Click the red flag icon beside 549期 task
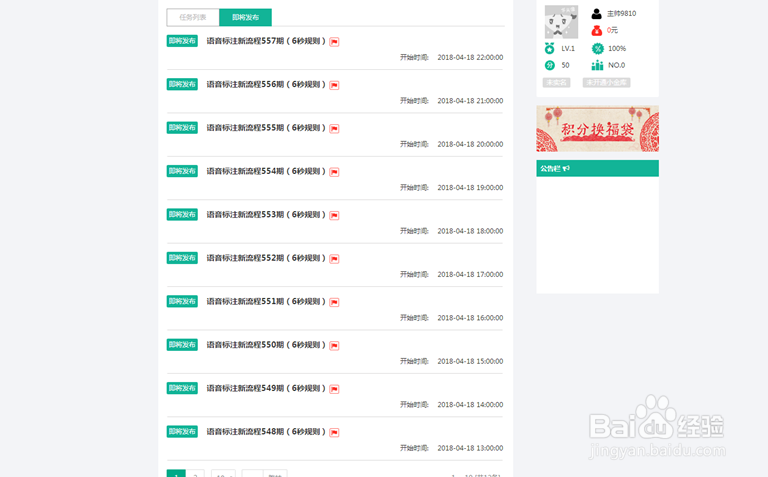This screenshot has width=768, height=477. [x=334, y=389]
